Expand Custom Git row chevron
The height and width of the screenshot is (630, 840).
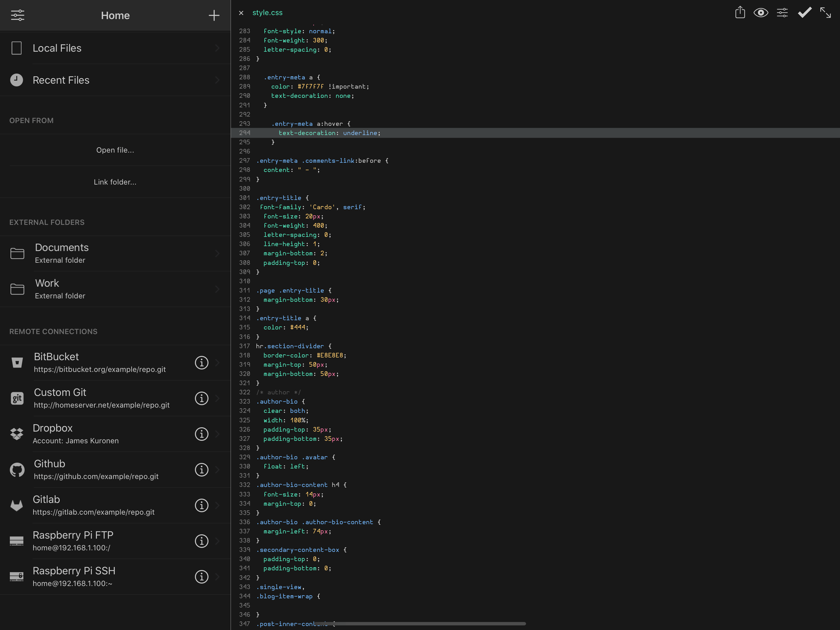click(217, 398)
